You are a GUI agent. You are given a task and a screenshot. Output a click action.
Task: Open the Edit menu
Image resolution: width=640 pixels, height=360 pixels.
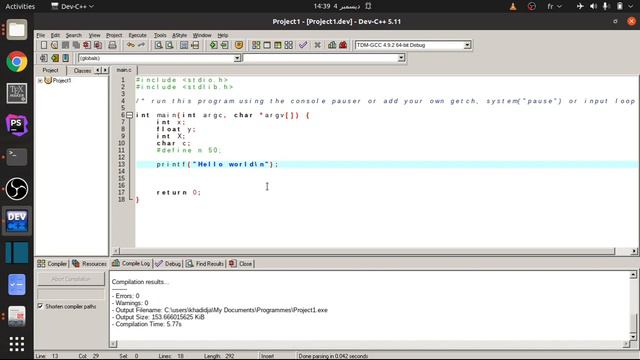(x=55, y=35)
